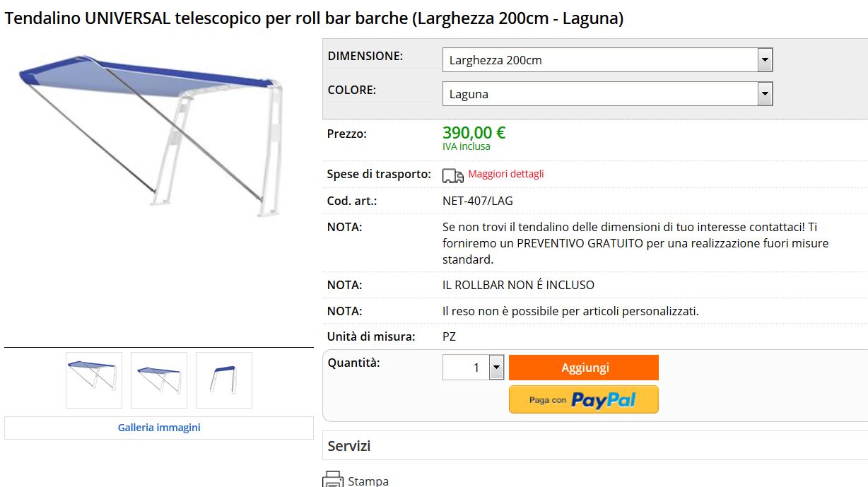Image resolution: width=868 pixels, height=487 pixels.
Task: Click the Servizi section heading
Action: (x=349, y=446)
